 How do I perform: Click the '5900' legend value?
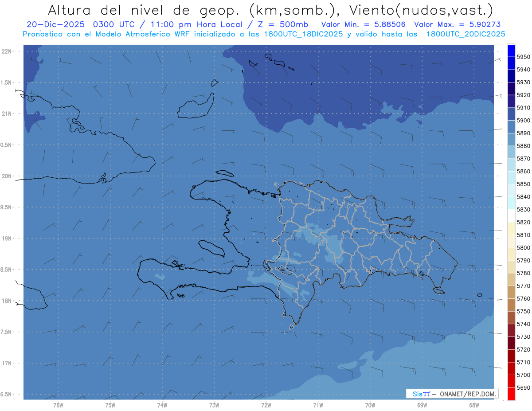tap(524, 121)
